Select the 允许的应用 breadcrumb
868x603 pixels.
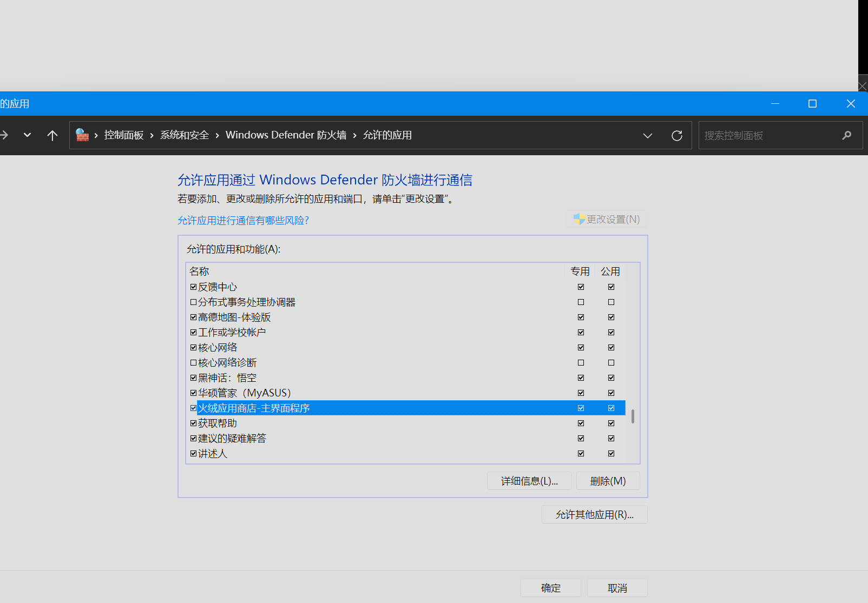(x=387, y=135)
